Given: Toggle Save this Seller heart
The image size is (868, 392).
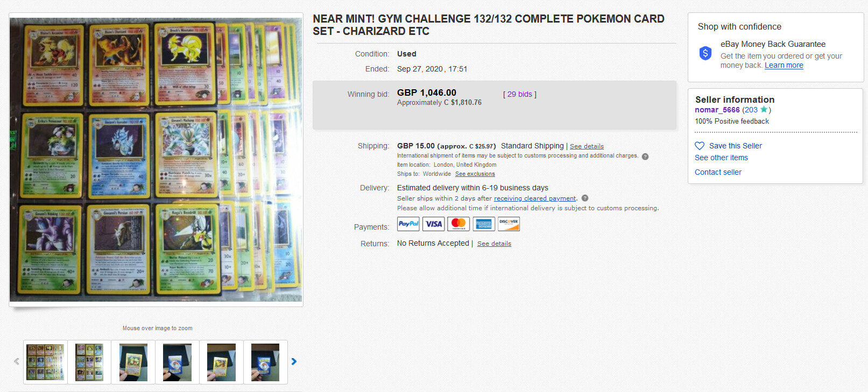Looking at the screenshot, I should 700,146.
